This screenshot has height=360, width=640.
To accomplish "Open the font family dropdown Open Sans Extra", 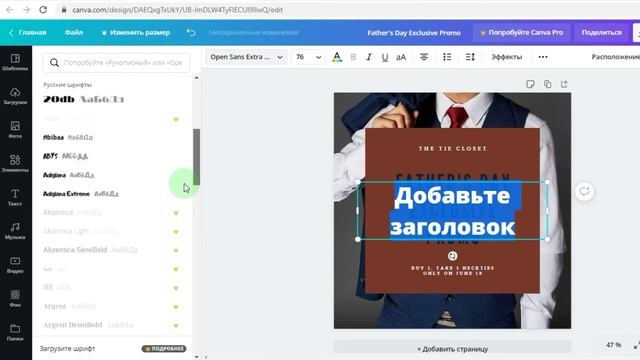I will (246, 57).
